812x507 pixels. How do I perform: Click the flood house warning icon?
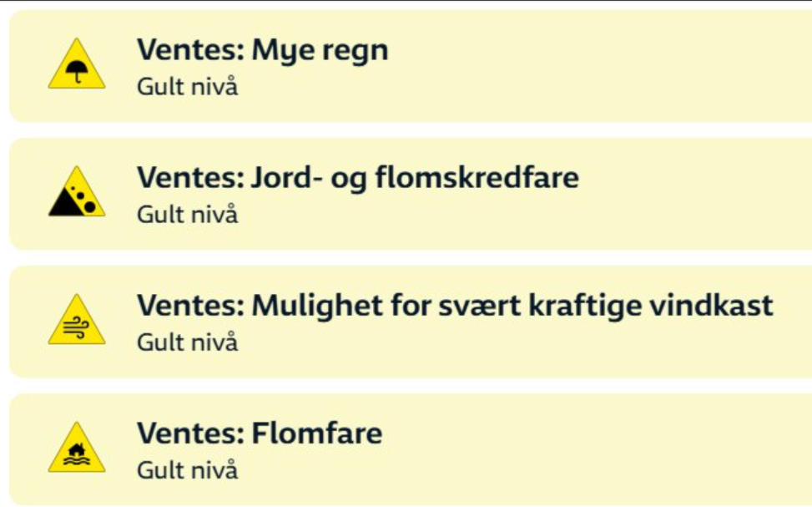77,449
